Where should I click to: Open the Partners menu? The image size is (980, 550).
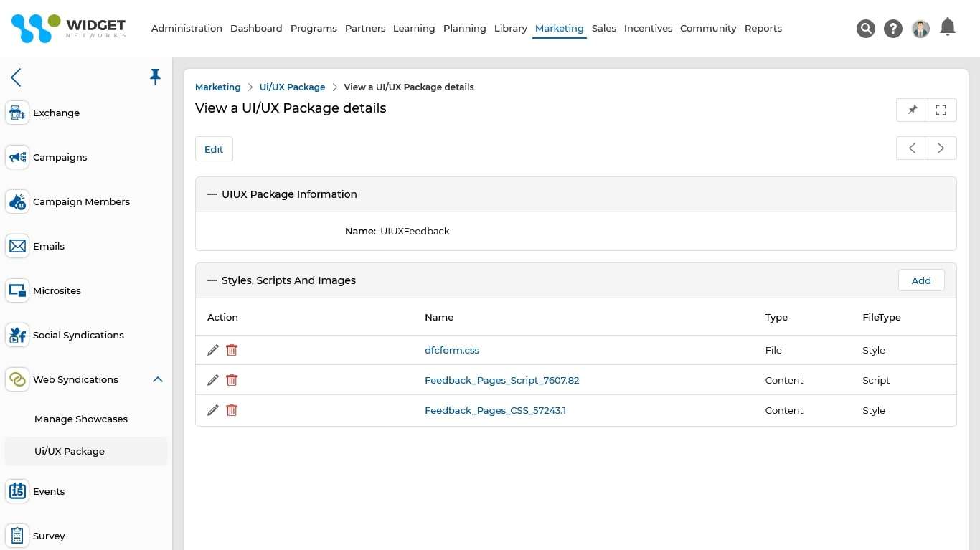(x=365, y=28)
